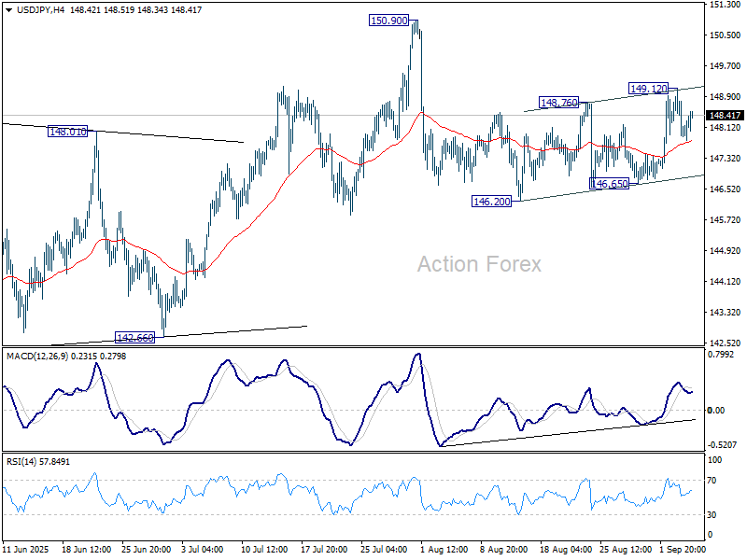This screenshot has width=747, height=560.
Task: Select the USDJPY,H4 symbol title
Action: (40, 10)
